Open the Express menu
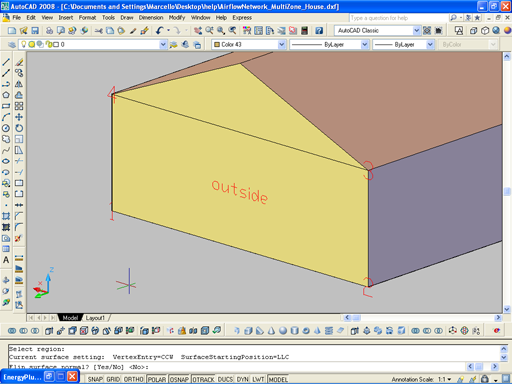This screenshot has height=384, width=512. 242,18
